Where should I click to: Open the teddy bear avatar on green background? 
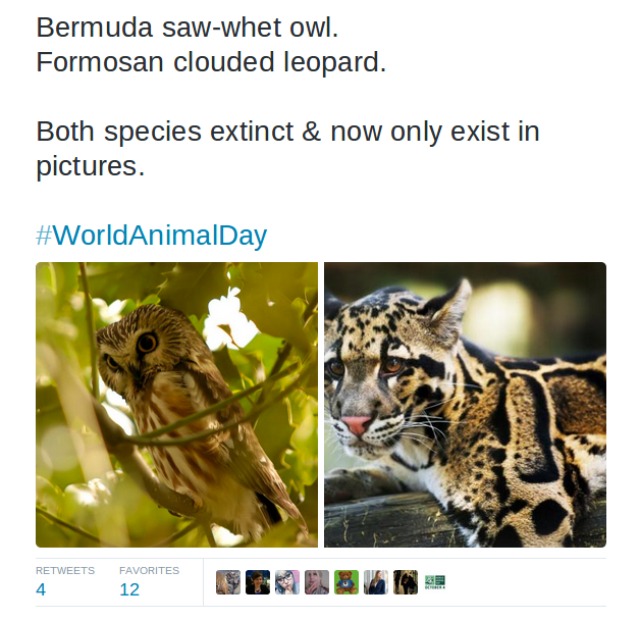click(346, 582)
